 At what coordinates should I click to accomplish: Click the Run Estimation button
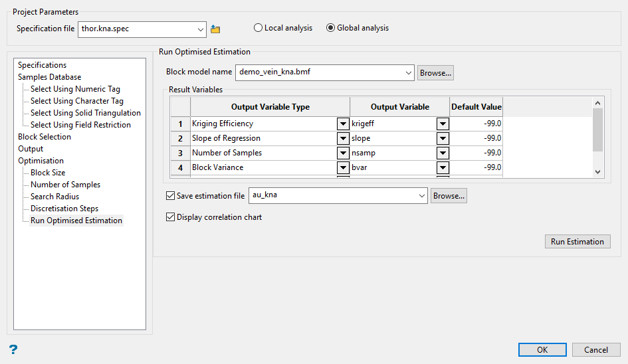[577, 242]
